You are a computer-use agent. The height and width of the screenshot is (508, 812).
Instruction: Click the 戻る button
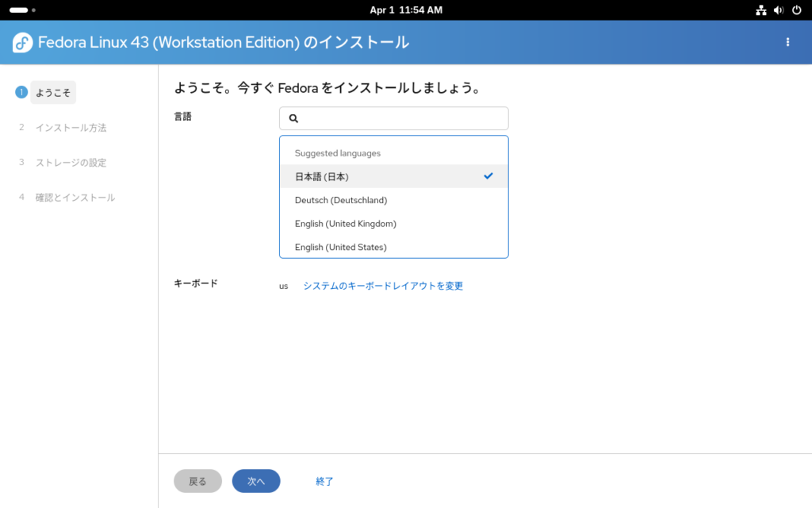(197, 481)
